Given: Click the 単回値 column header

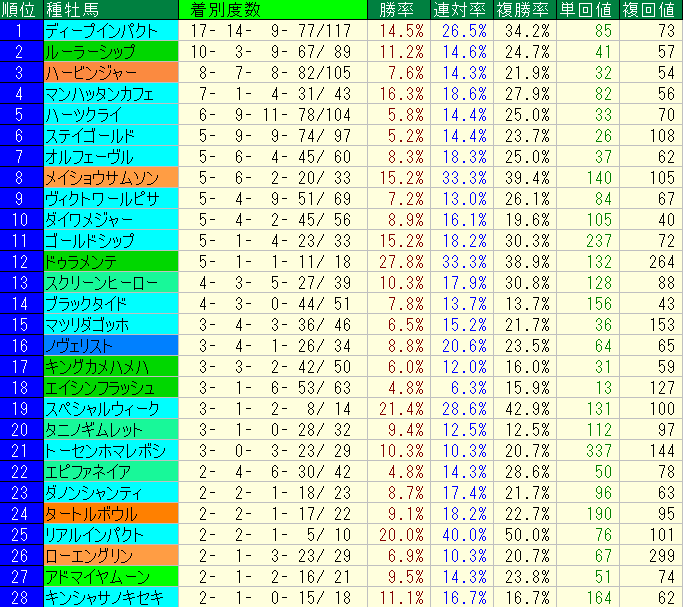Looking at the screenshot, I should pyautogui.click(x=588, y=10).
